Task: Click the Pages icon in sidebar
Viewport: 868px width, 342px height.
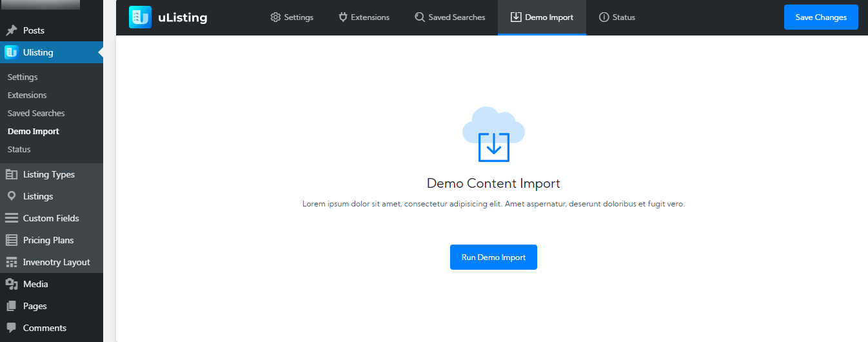Action: 12,306
